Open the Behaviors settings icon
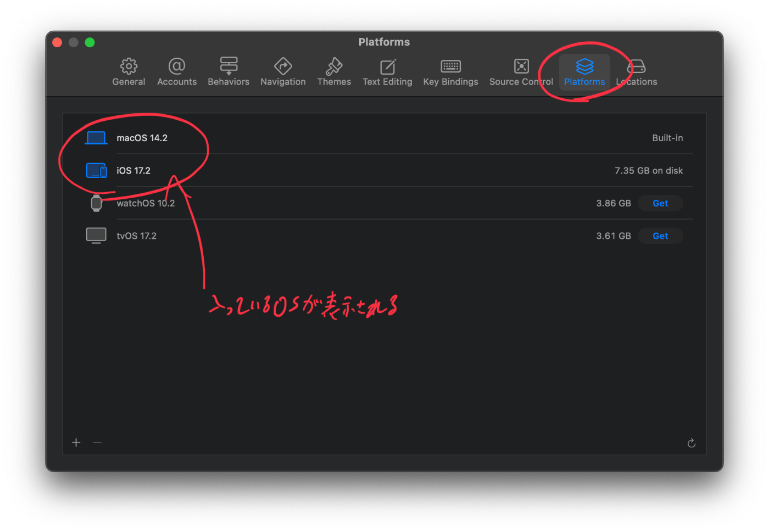 coord(229,66)
